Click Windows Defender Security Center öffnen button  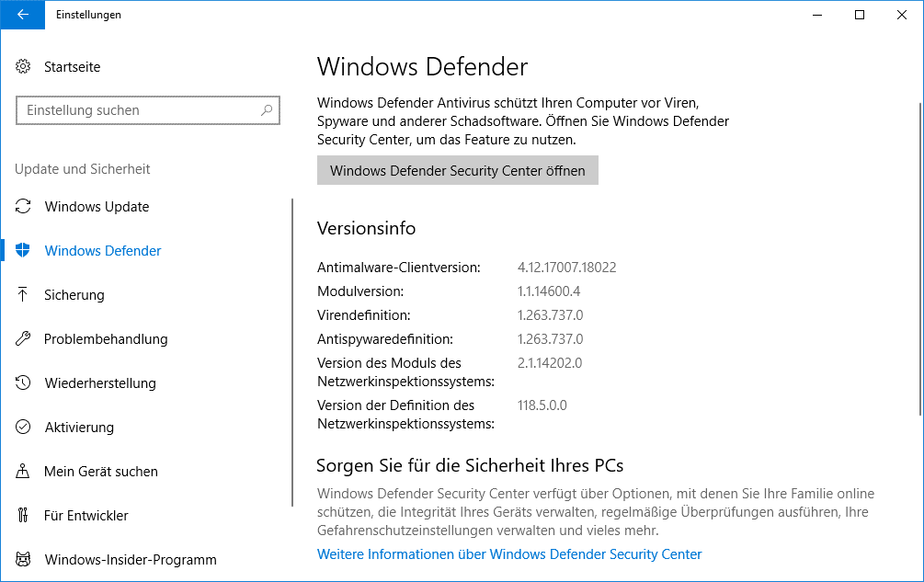[x=457, y=170]
